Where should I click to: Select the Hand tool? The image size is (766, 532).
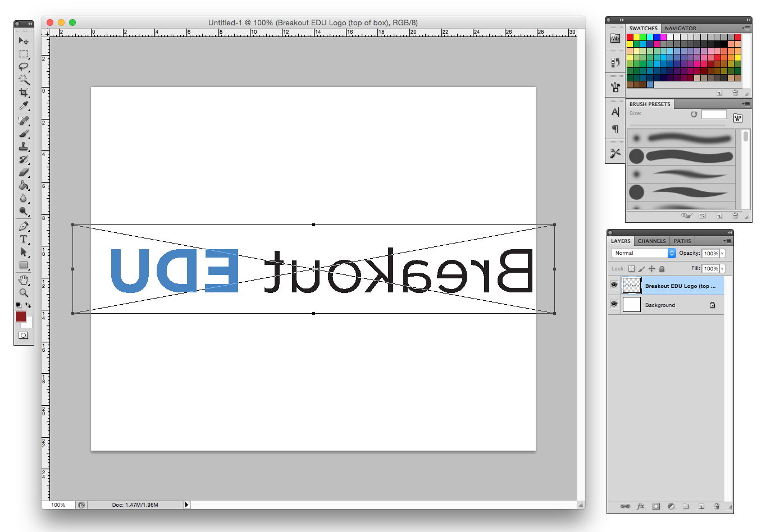pos(23,279)
